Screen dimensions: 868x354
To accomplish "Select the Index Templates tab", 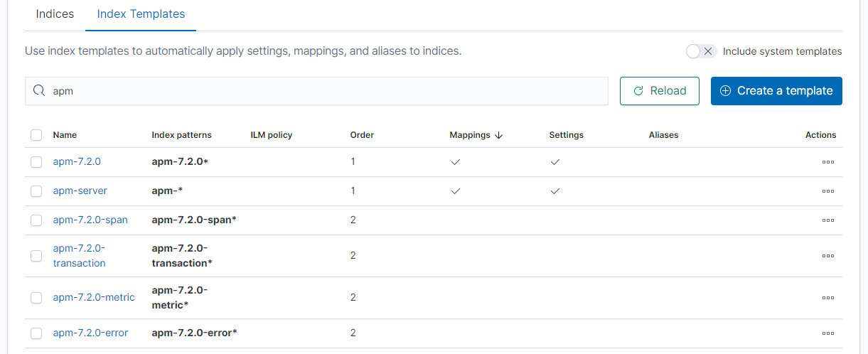I will pyautogui.click(x=141, y=14).
